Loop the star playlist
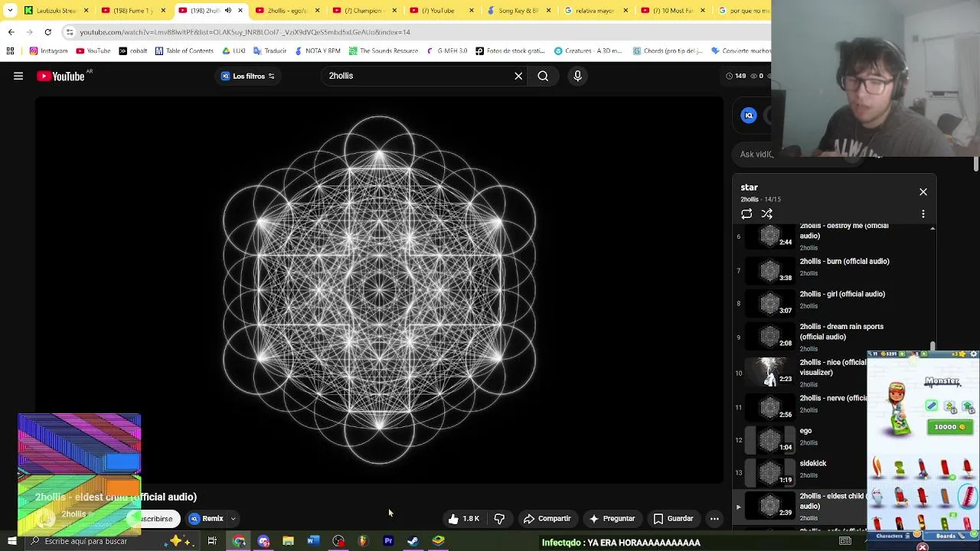 tap(746, 214)
